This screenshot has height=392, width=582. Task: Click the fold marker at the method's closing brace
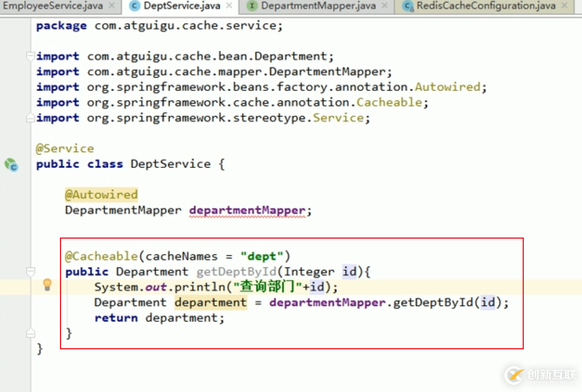point(31,333)
